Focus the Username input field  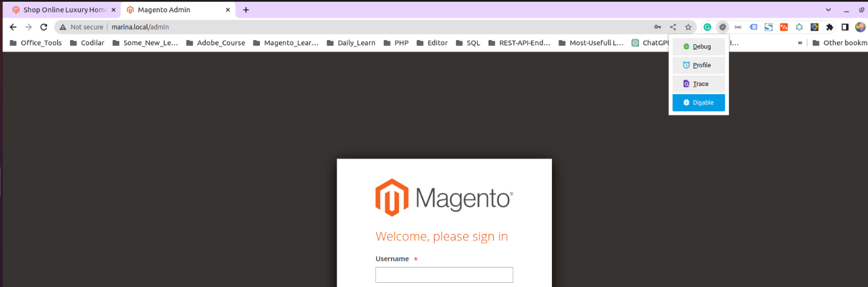(444, 275)
